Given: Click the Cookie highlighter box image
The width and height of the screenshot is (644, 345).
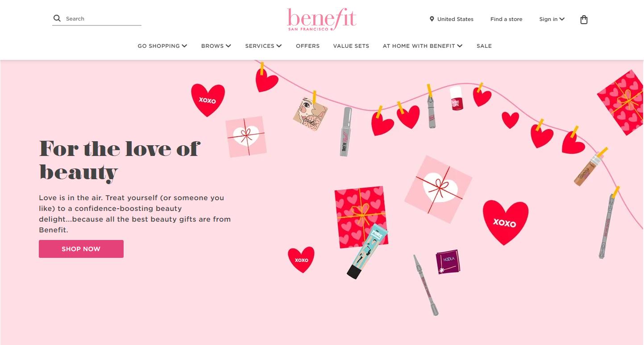Looking at the screenshot, I should click(310, 114).
